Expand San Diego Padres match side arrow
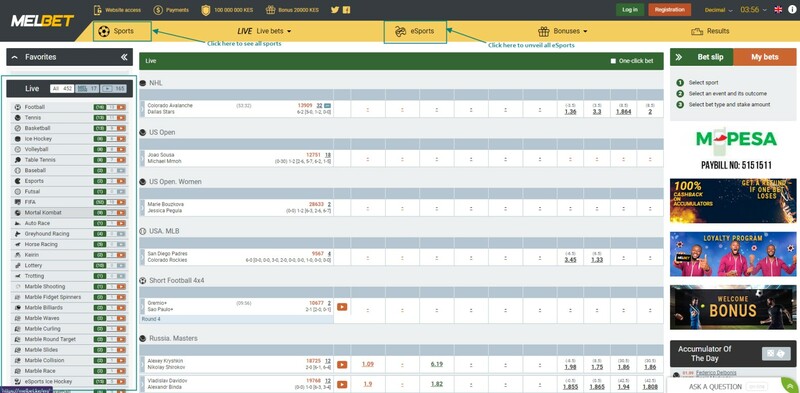Screen dimensions: 800x393 [x=142, y=257]
